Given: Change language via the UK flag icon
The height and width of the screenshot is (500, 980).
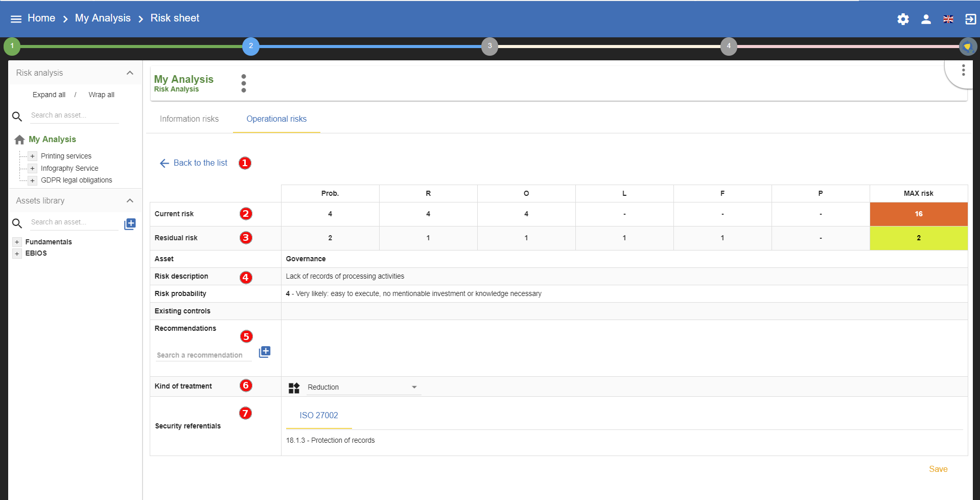Looking at the screenshot, I should point(948,19).
